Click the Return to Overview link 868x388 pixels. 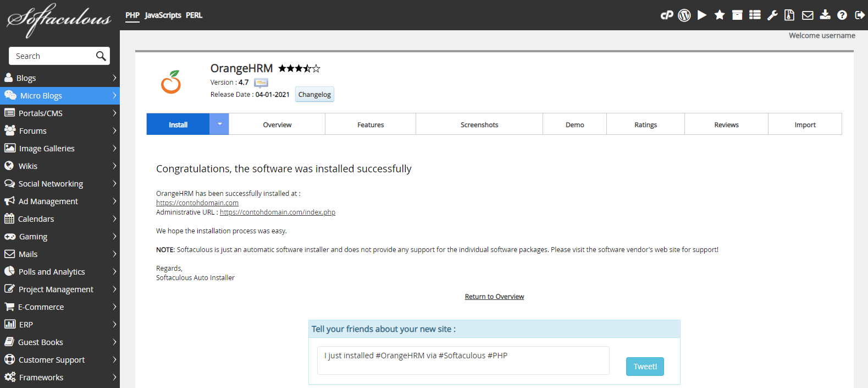coord(494,297)
